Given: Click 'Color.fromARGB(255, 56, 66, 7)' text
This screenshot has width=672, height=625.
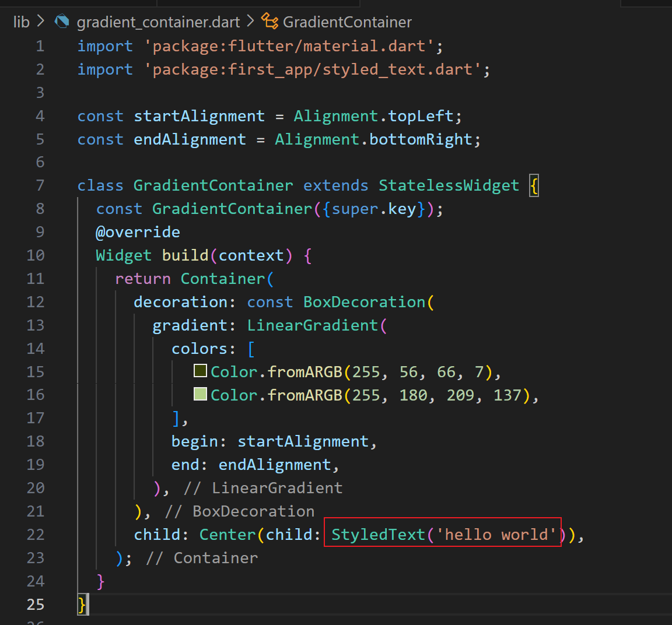Looking at the screenshot, I should point(351,372).
